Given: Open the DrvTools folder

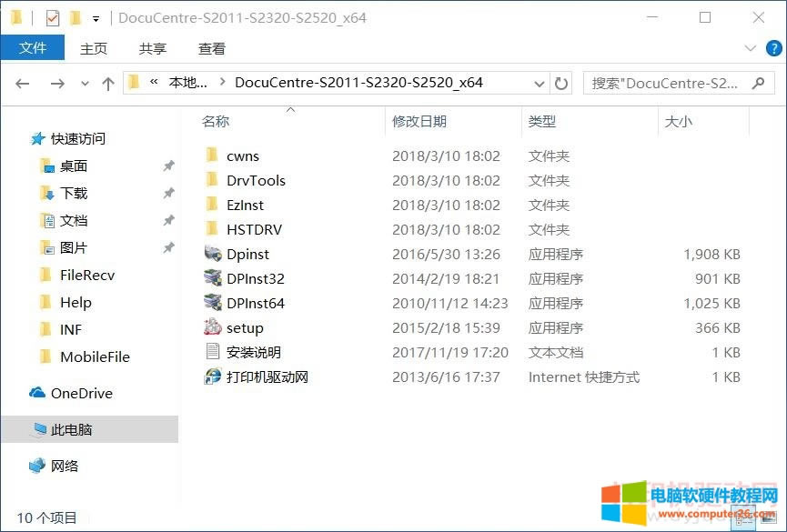Looking at the screenshot, I should click(256, 180).
